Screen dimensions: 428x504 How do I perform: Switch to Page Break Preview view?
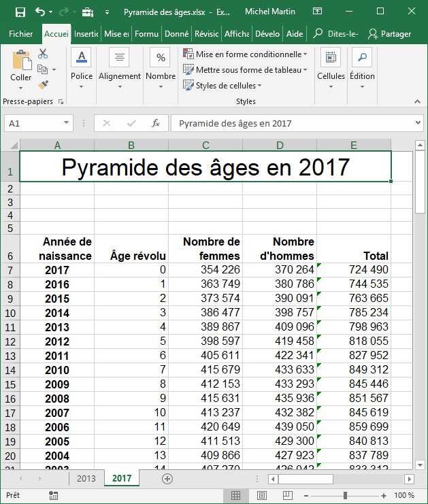pyautogui.click(x=286, y=495)
